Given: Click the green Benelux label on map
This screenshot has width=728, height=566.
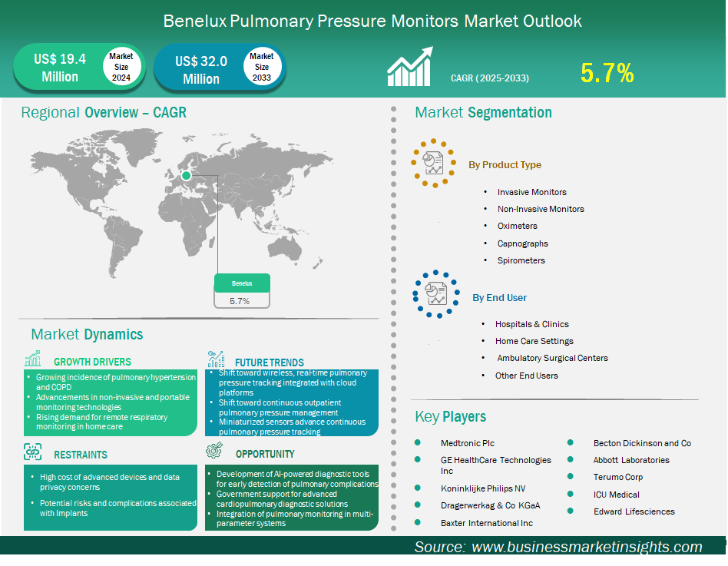Looking at the screenshot, I should click(x=242, y=283).
